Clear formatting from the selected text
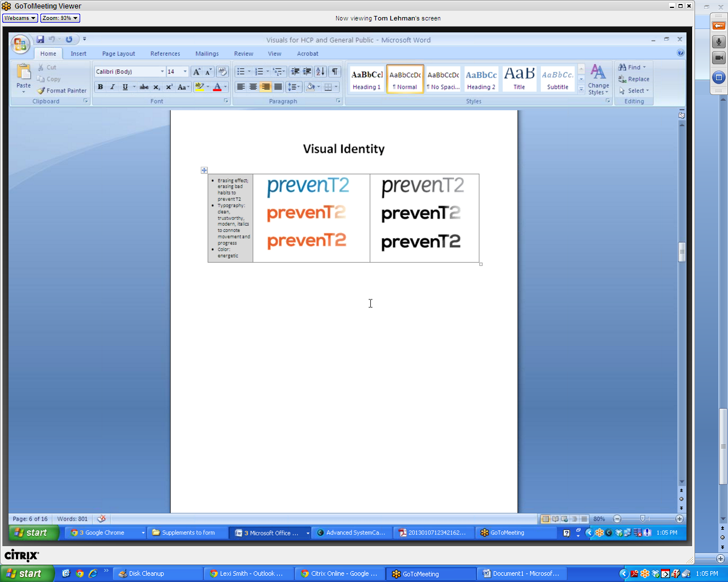This screenshot has width=728, height=582. point(222,72)
